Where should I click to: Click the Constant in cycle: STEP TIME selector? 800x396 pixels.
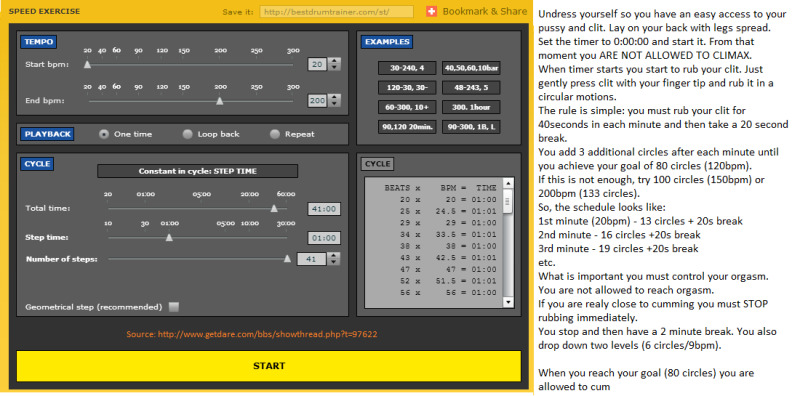(197, 171)
